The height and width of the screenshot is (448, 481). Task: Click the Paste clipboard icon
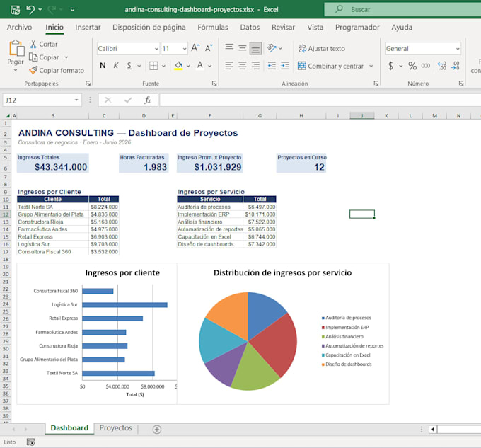click(16, 48)
